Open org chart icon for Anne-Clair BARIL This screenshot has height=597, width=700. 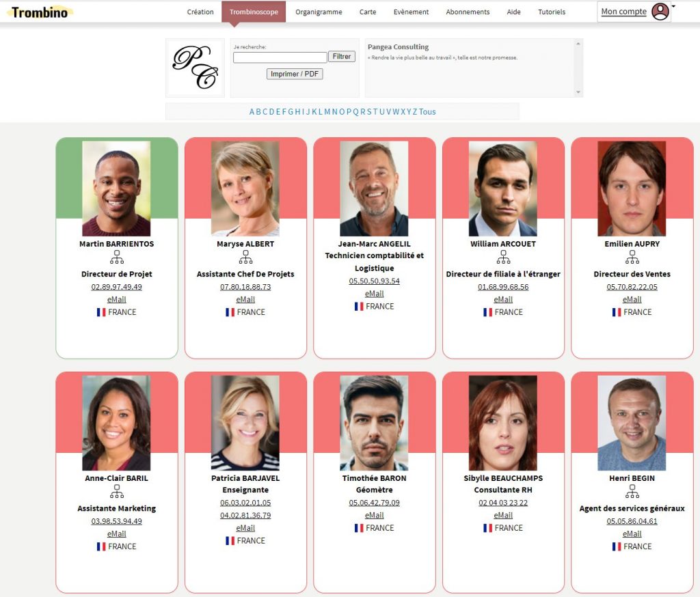point(116,491)
